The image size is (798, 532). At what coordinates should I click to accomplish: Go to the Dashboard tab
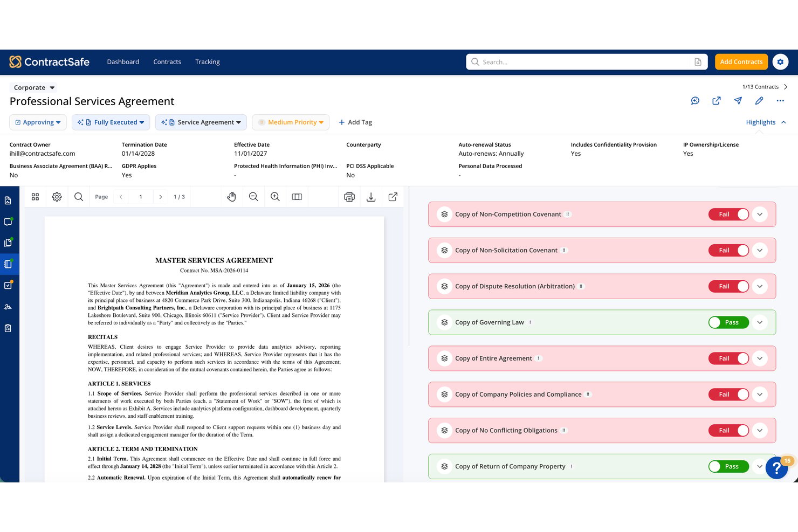(x=123, y=62)
